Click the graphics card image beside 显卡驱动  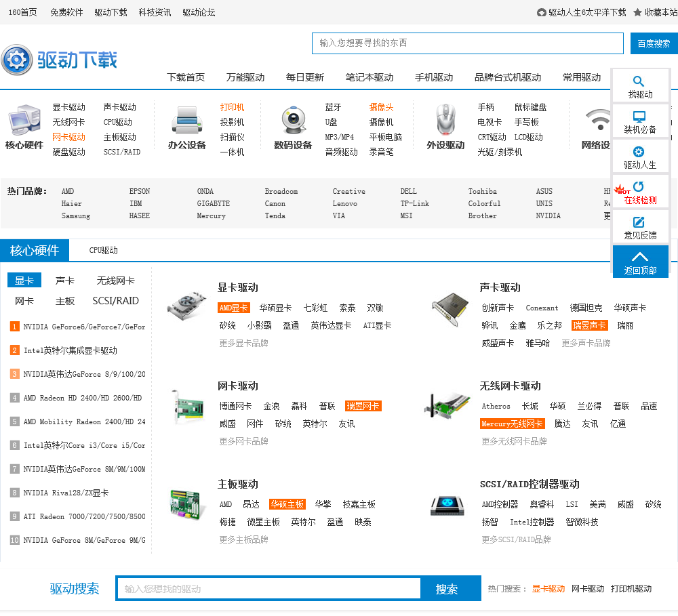pos(186,306)
